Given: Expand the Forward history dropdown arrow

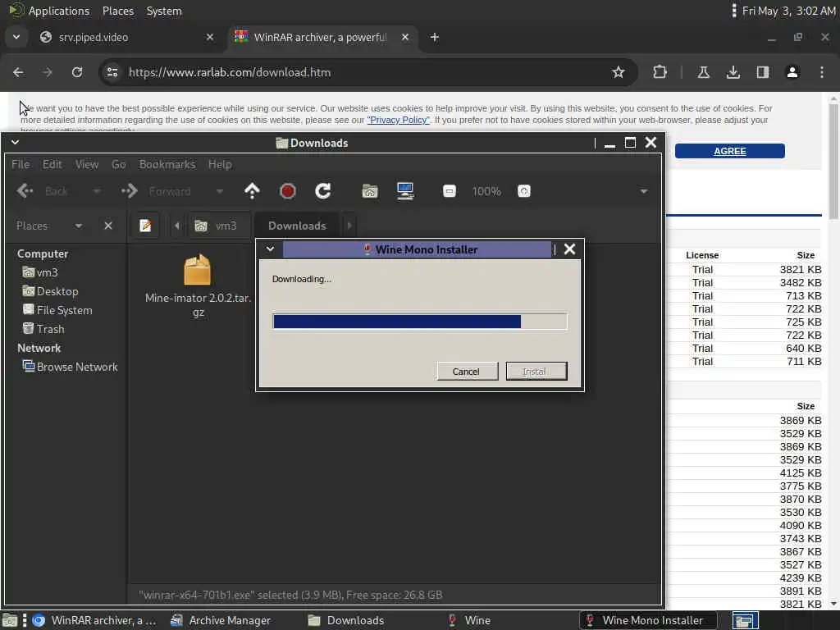Looking at the screenshot, I should [x=220, y=191].
